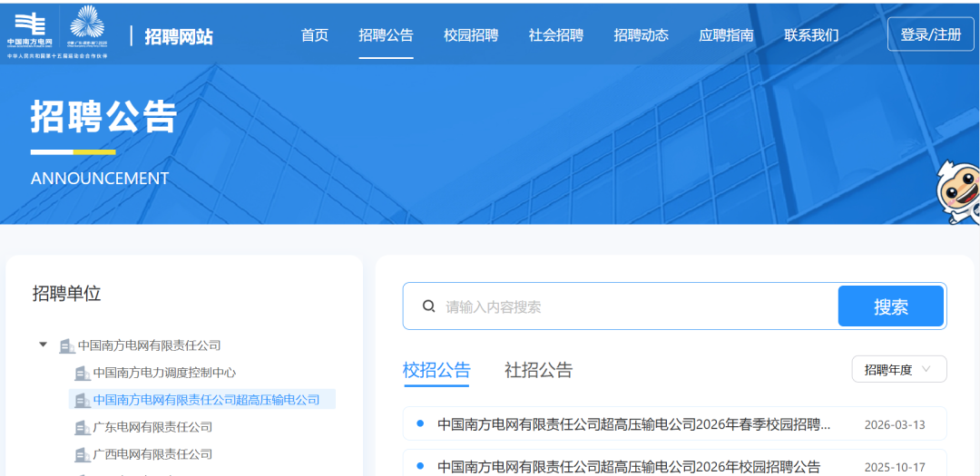Click the magnifier icon in search box
The height and width of the screenshot is (476, 980).
(428, 306)
